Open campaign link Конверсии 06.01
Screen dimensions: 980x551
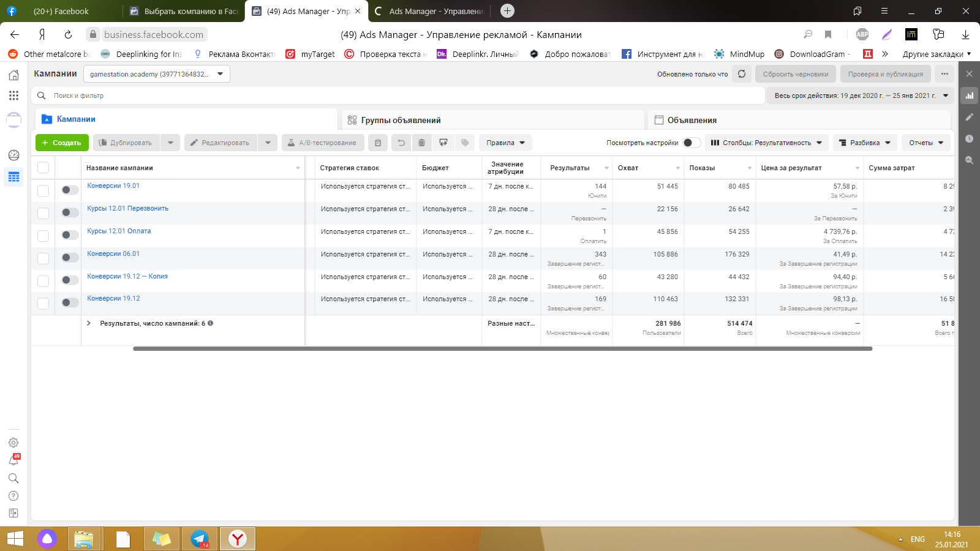point(113,253)
